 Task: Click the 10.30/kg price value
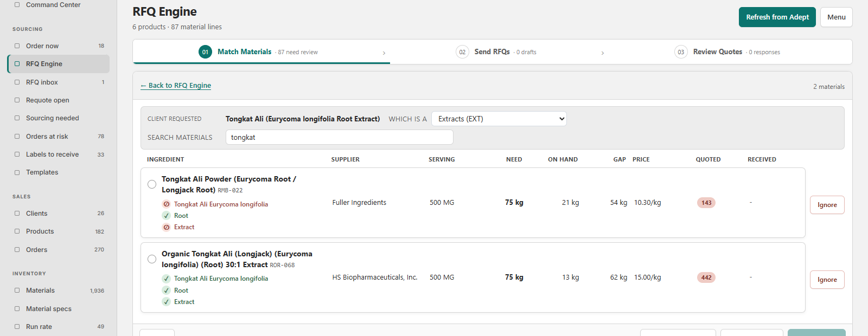pyautogui.click(x=648, y=203)
